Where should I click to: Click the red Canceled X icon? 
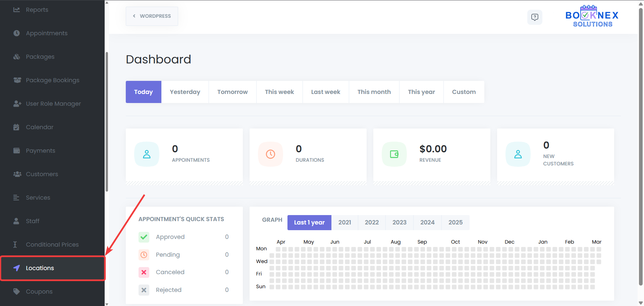144,272
